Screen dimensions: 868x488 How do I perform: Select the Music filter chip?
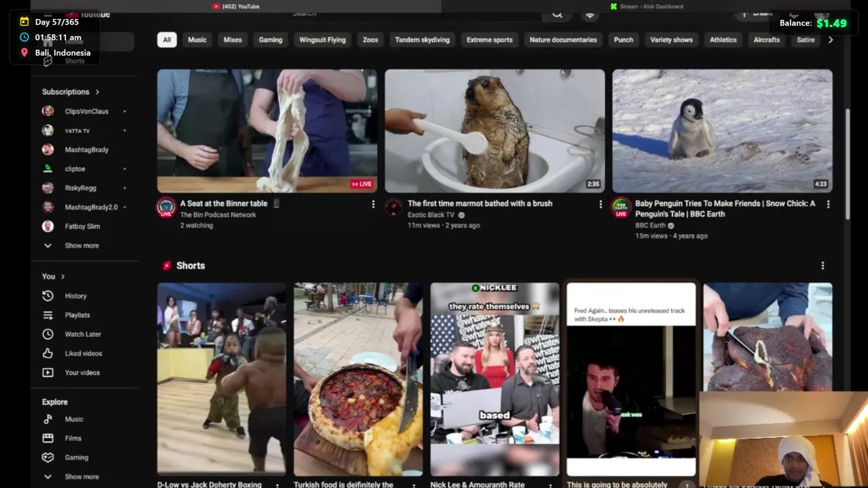coord(197,40)
